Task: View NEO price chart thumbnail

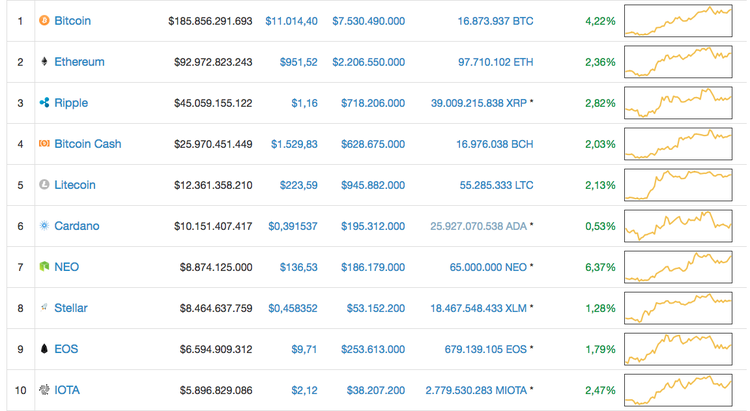Action: click(x=678, y=267)
